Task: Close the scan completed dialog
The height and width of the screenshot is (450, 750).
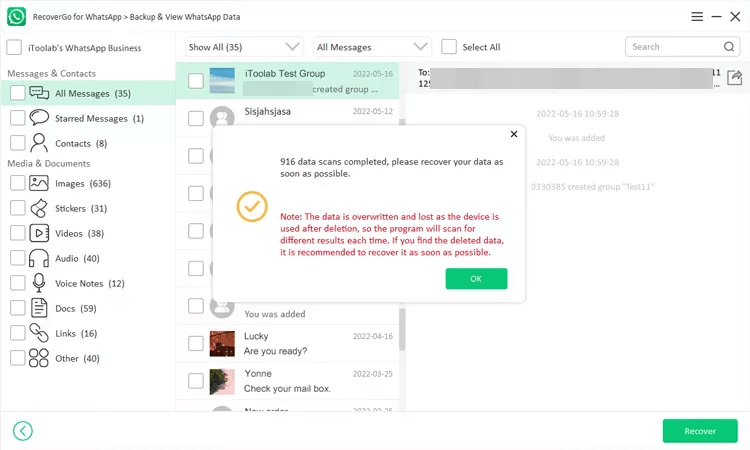Action: [x=514, y=133]
